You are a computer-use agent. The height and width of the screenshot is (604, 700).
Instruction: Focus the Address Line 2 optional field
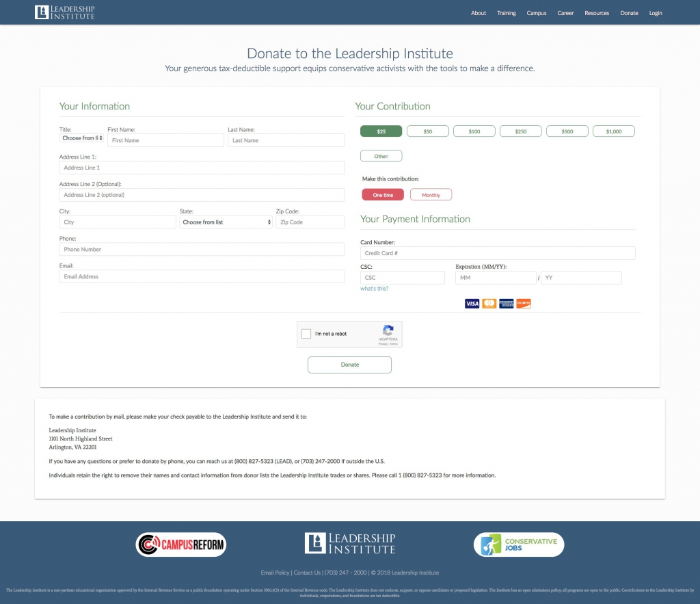click(202, 195)
